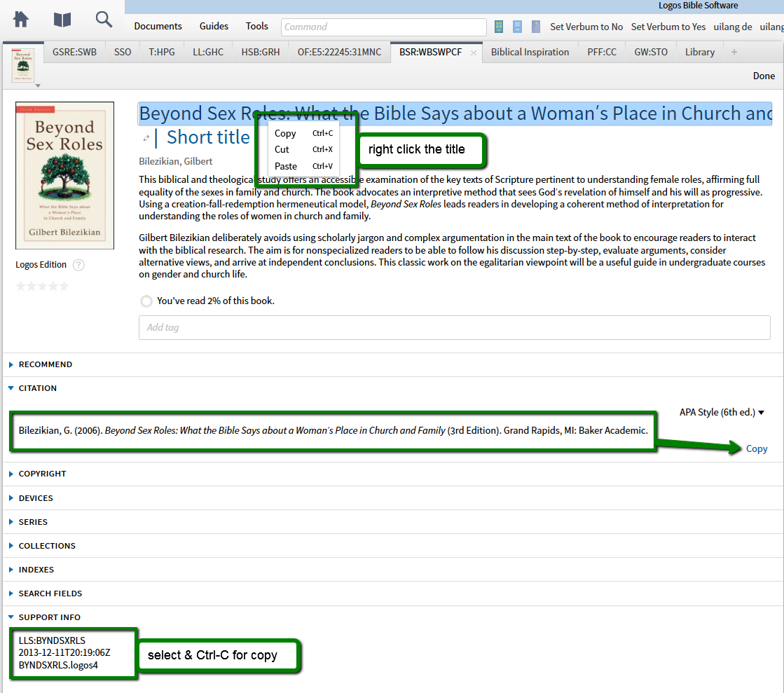Click "You've read 2% of this book"
Image resolution: width=784 pixels, height=693 pixels.
(216, 301)
